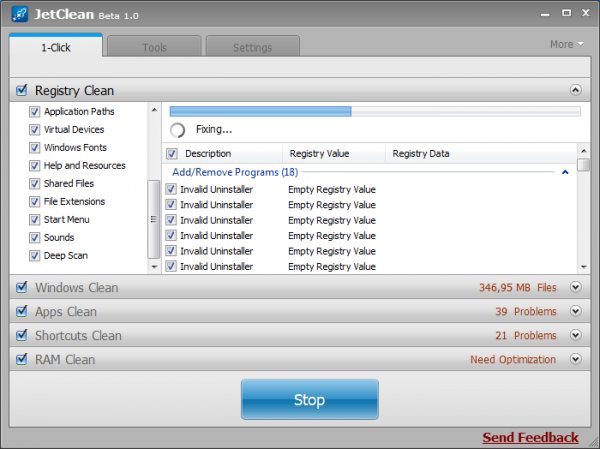Expand the Shortcuts Clean section
The image size is (600, 449).
point(576,335)
